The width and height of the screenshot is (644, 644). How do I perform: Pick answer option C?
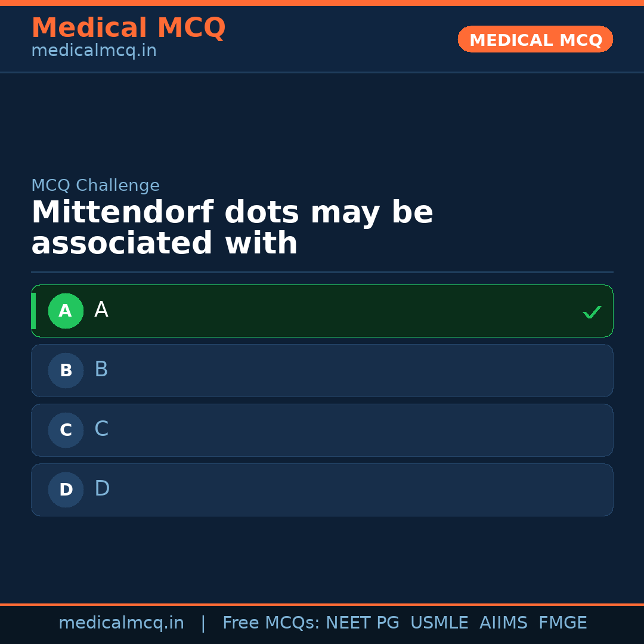point(322,430)
